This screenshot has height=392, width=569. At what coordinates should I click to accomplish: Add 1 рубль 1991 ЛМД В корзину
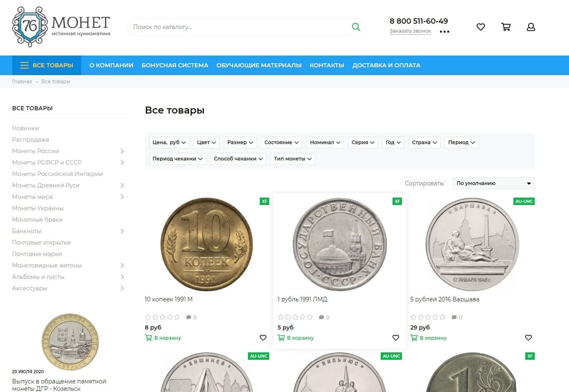pyautogui.click(x=296, y=338)
